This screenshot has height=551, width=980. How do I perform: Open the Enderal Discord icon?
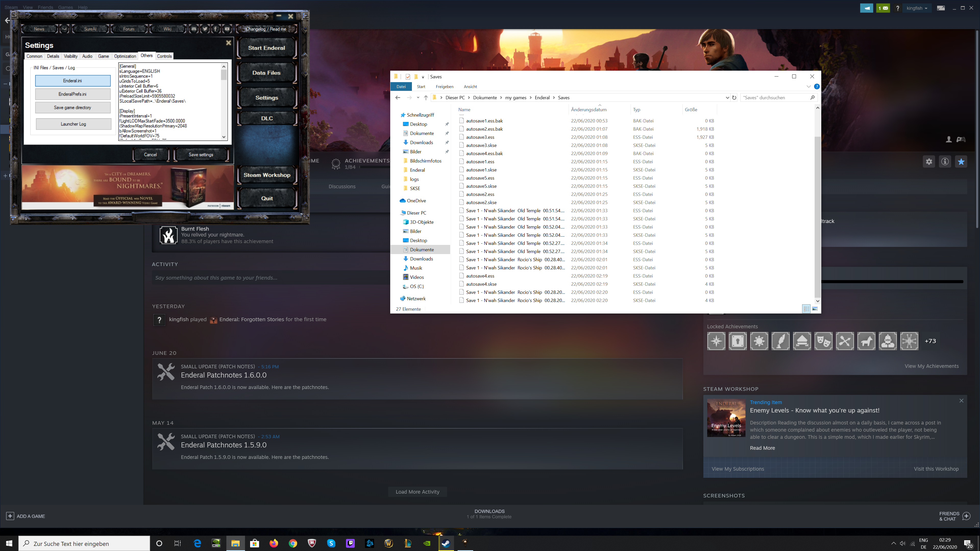click(x=194, y=29)
